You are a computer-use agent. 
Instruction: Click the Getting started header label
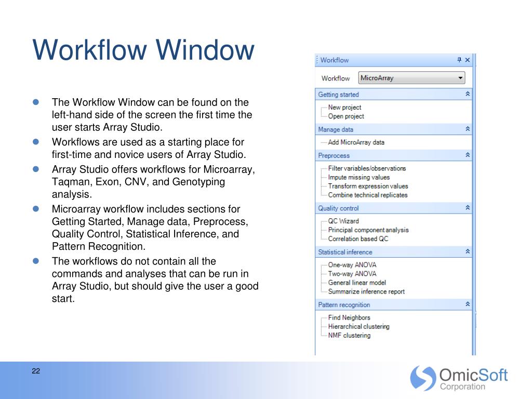point(338,95)
